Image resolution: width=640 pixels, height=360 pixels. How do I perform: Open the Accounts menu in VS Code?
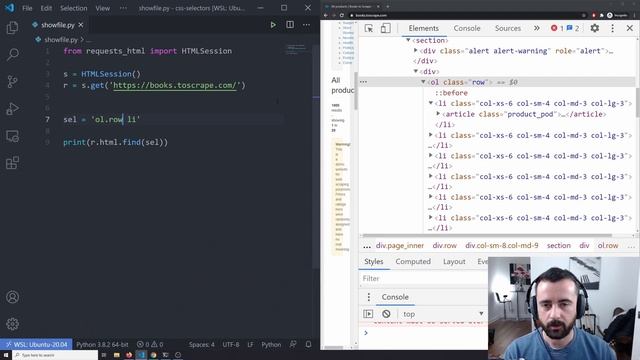point(12,297)
